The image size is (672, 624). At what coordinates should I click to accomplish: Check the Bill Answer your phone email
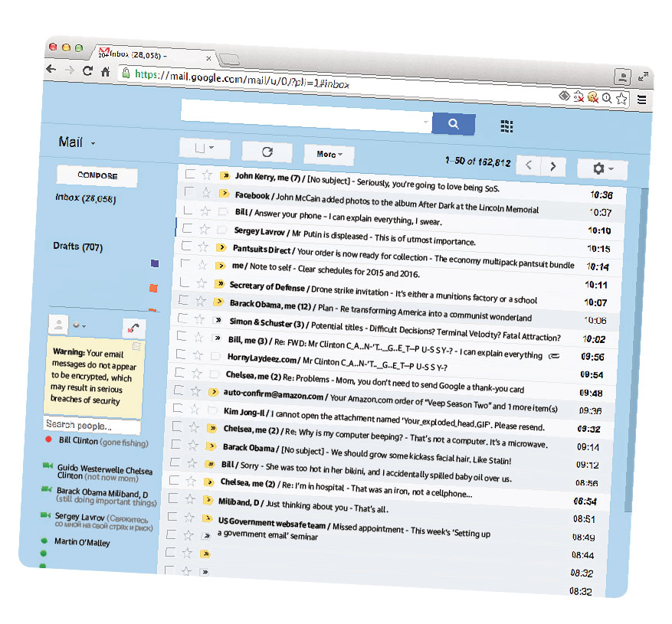click(x=188, y=210)
